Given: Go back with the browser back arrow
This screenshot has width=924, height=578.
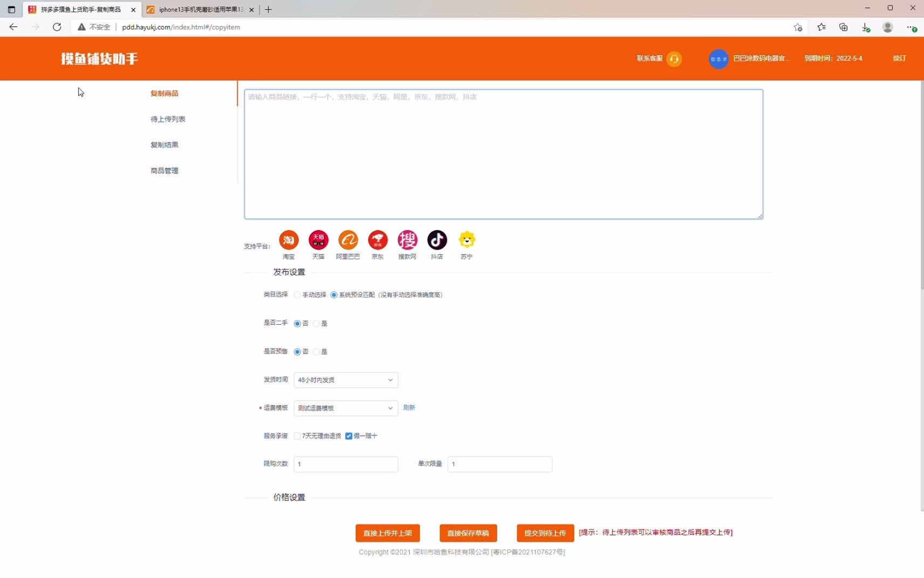Looking at the screenshot, I should (x=13, y=27).
